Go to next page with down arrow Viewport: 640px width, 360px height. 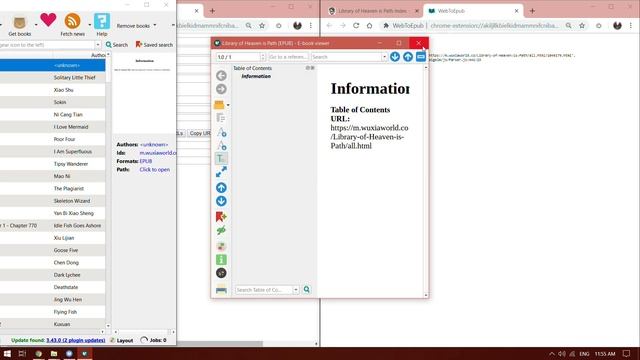click(x=221, y=201)
